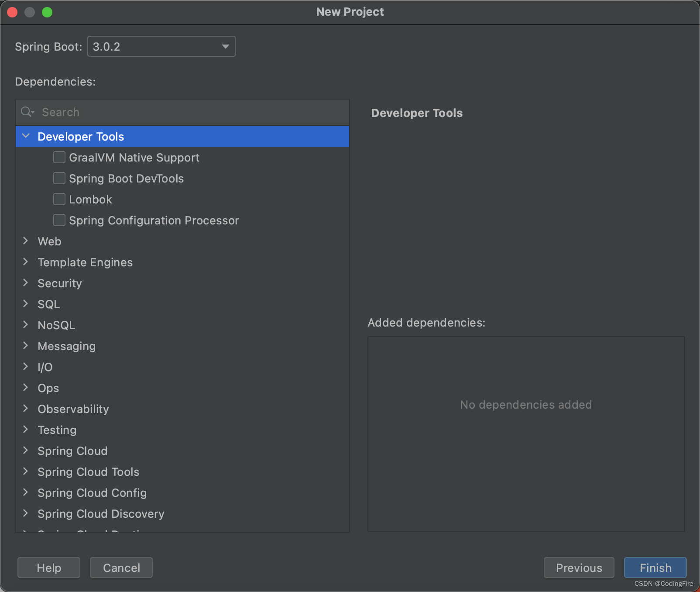
Task: Focus the dependencies Search field
Action: 182,112
